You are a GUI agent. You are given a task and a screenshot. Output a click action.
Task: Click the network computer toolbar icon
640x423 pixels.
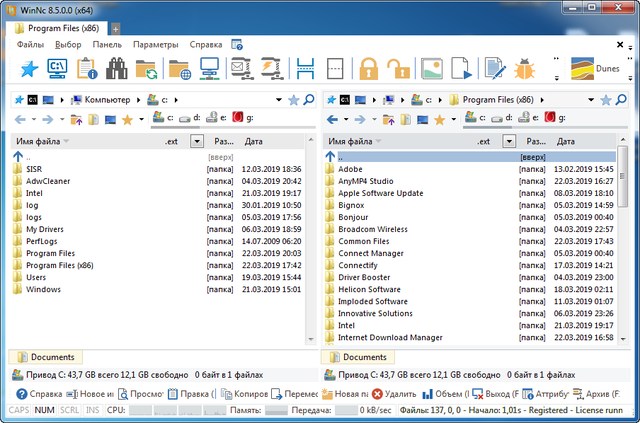pos(210,69)
